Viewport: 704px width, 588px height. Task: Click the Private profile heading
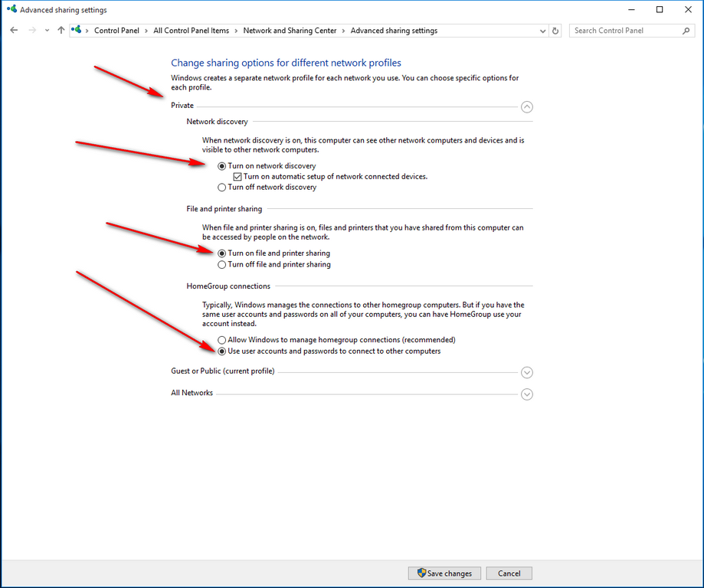coord(182,106)
